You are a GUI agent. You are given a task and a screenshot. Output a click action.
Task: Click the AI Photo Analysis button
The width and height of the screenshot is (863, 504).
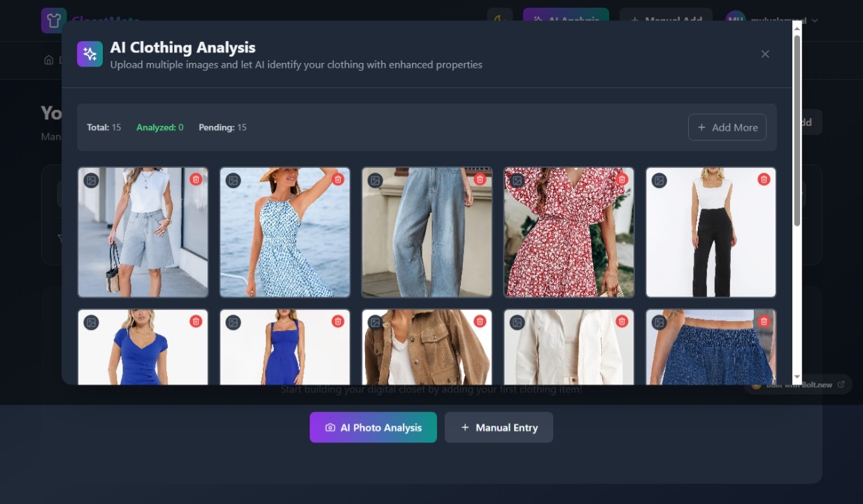tap(373, 427)
